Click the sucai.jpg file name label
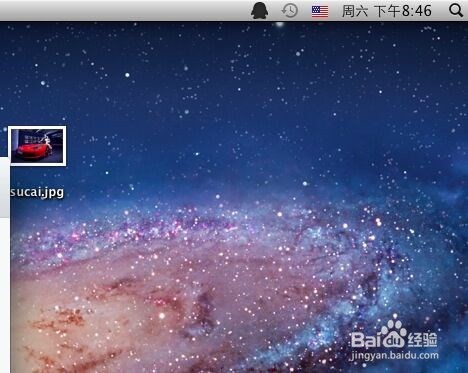468x373 pixels. [37, 192]
